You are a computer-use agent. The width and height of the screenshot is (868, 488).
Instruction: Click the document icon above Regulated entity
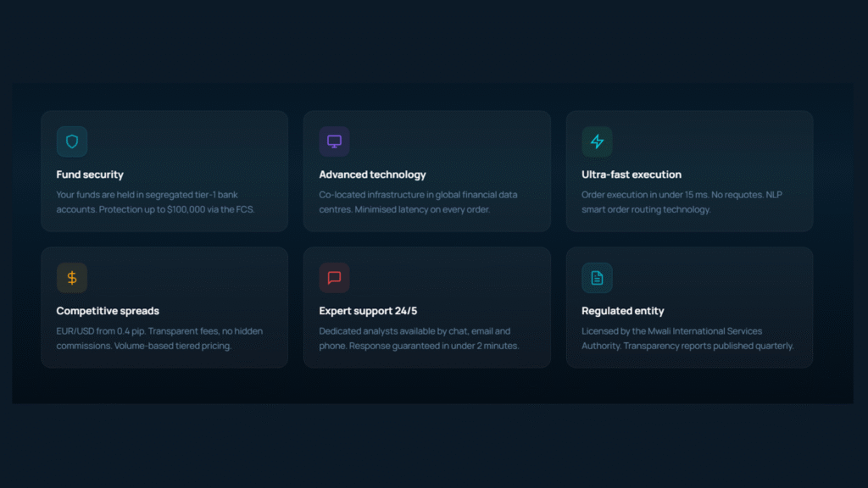click(x=597, y=277)
